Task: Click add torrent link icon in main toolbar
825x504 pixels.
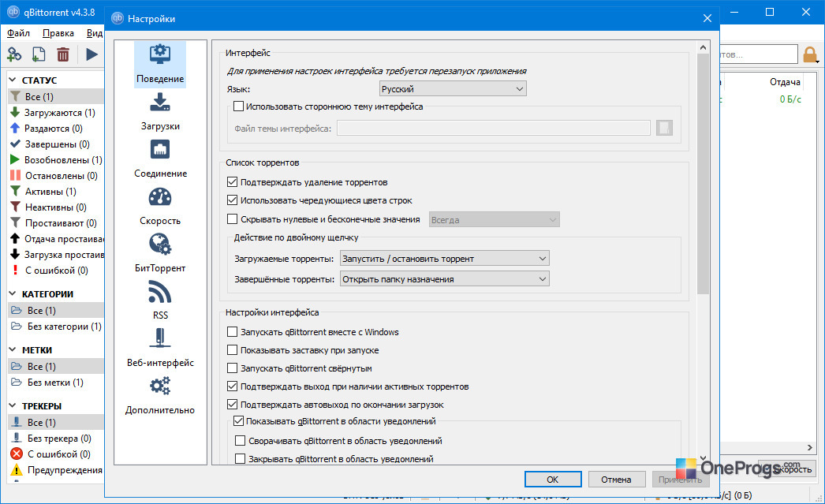Action: click(x=14, y=54)
